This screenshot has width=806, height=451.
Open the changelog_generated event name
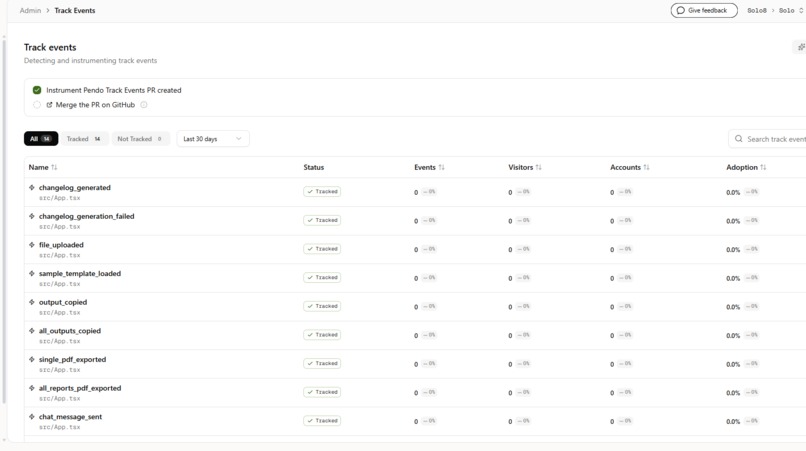75,188
